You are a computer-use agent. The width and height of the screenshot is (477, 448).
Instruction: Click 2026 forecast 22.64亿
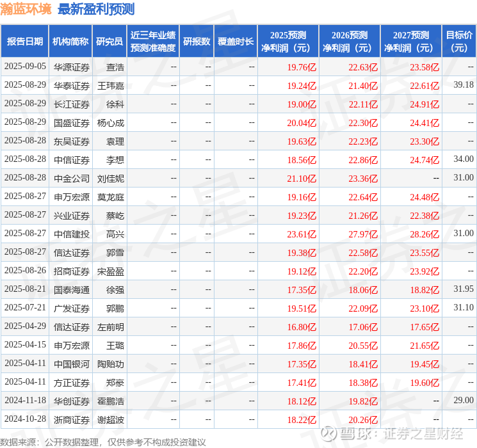pos(363,197)
